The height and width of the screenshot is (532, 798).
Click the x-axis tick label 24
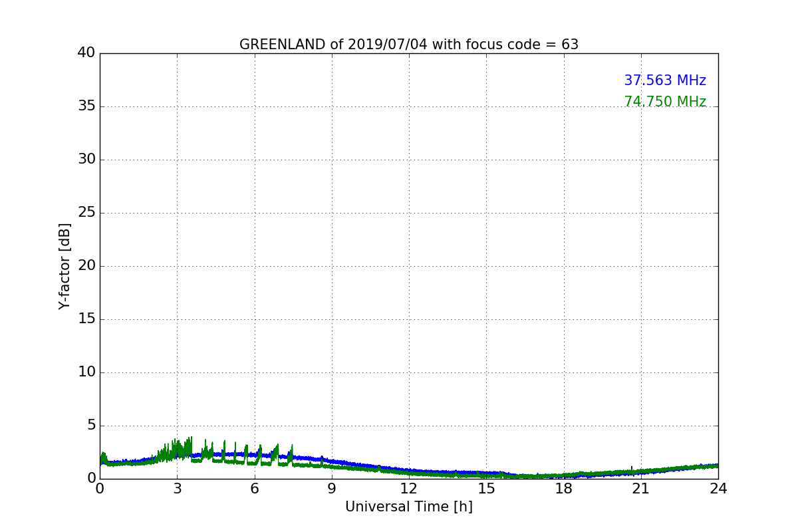718,489
